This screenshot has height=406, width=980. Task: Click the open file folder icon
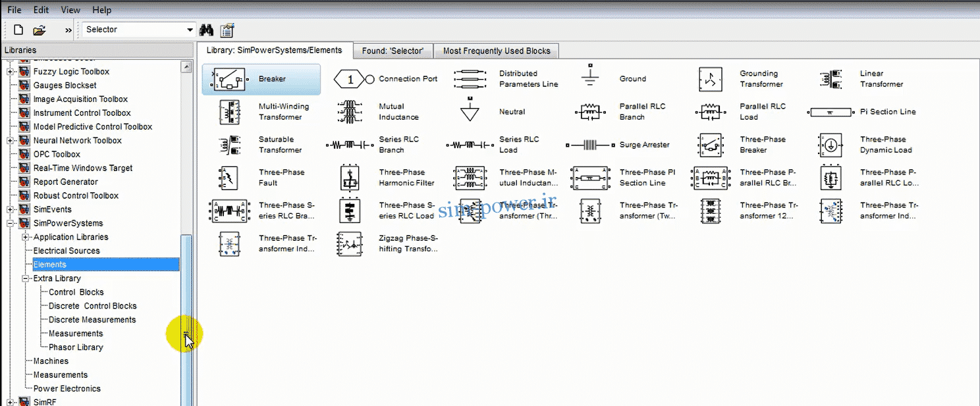pos(40,30)
